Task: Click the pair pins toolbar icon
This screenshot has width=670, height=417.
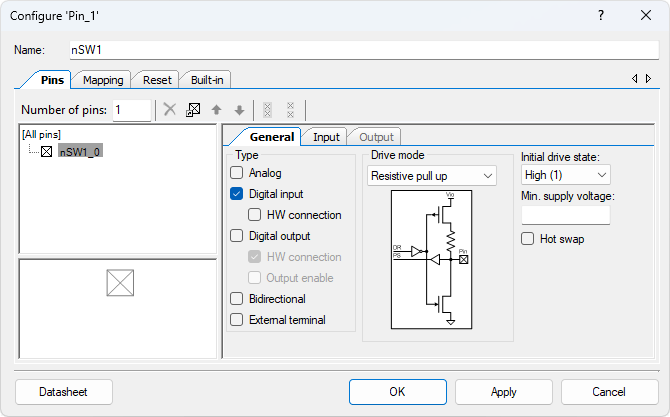Action: pyautogui.click(x=267, y=110)
